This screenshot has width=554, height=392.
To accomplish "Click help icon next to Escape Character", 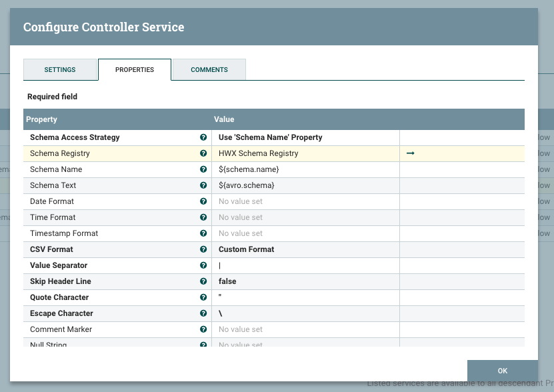I will (203, 313).
